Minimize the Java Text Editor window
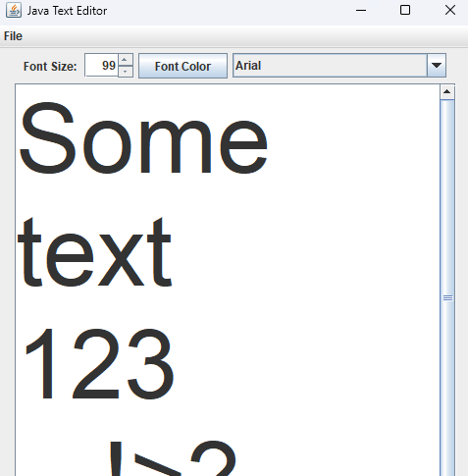Image resolution: width=468 pixels, height=476 pixels. tap(361, 11)
